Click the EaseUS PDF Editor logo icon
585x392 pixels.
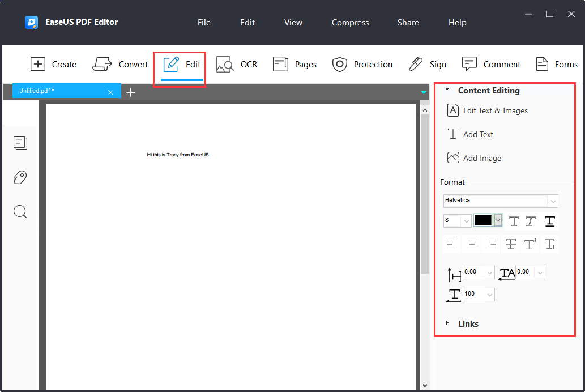[x=31, y=23]
